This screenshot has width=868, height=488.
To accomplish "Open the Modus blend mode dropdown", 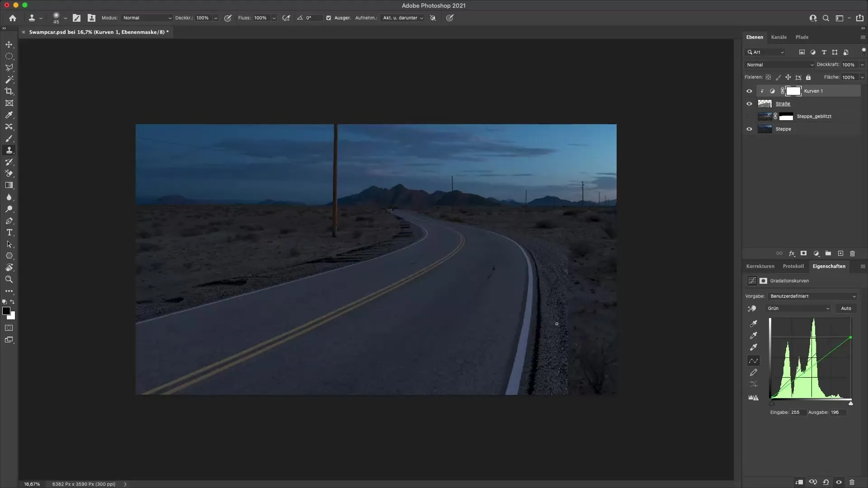I will (147, 18).
